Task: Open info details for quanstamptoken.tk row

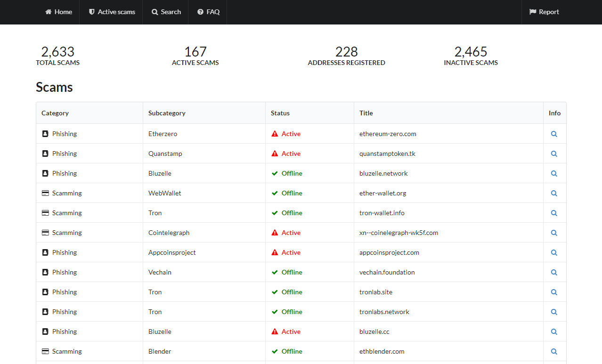Action: click(554, 153)
